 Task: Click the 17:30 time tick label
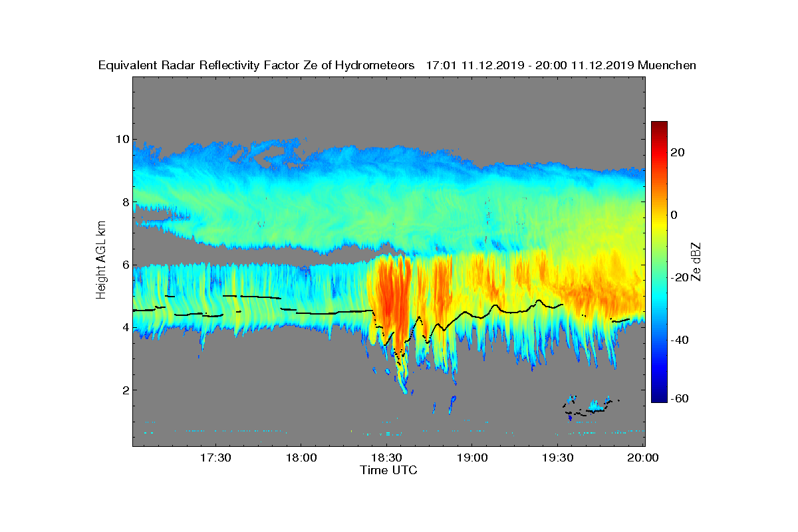[x=215, y=458]
